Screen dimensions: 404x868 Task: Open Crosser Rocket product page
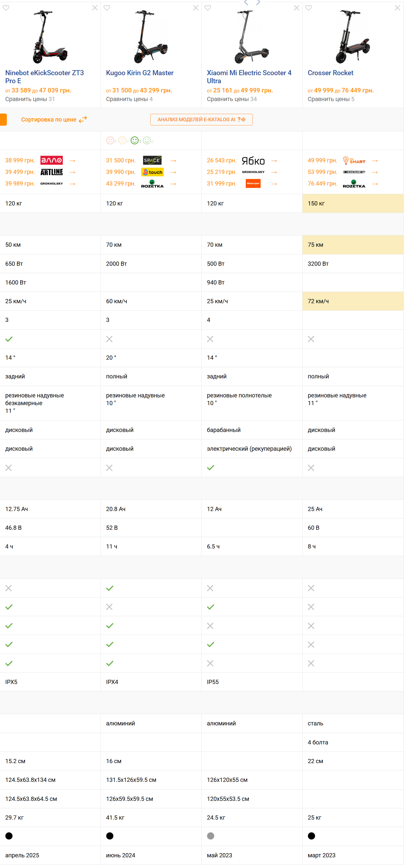tap(331, 73)
